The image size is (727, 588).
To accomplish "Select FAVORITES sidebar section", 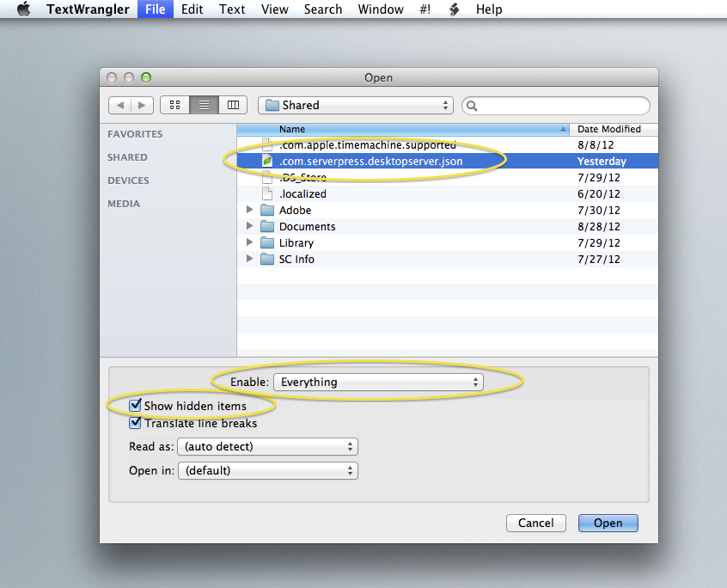I will (135, 134).
